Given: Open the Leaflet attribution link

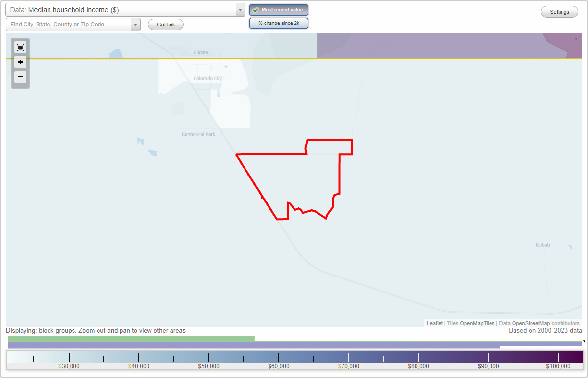Looking at the screenshot, I should [435, 323].
